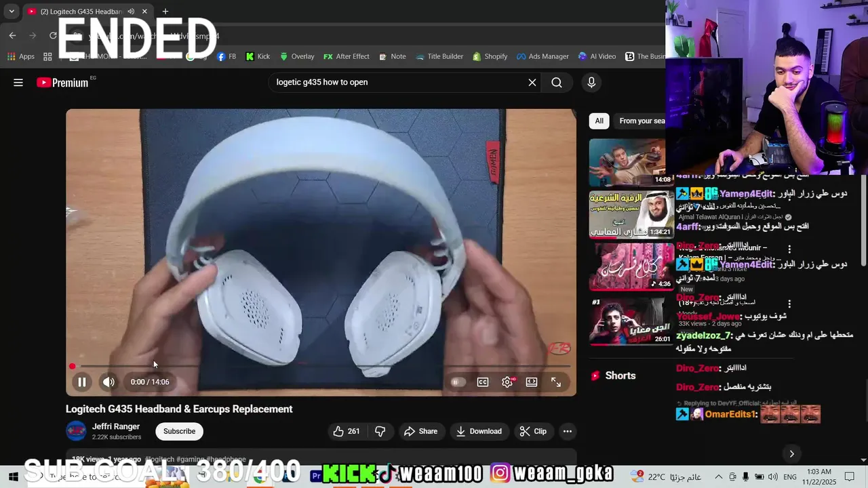
Task: Open the Shopify bookmark
Action: (x=490, y=57)
